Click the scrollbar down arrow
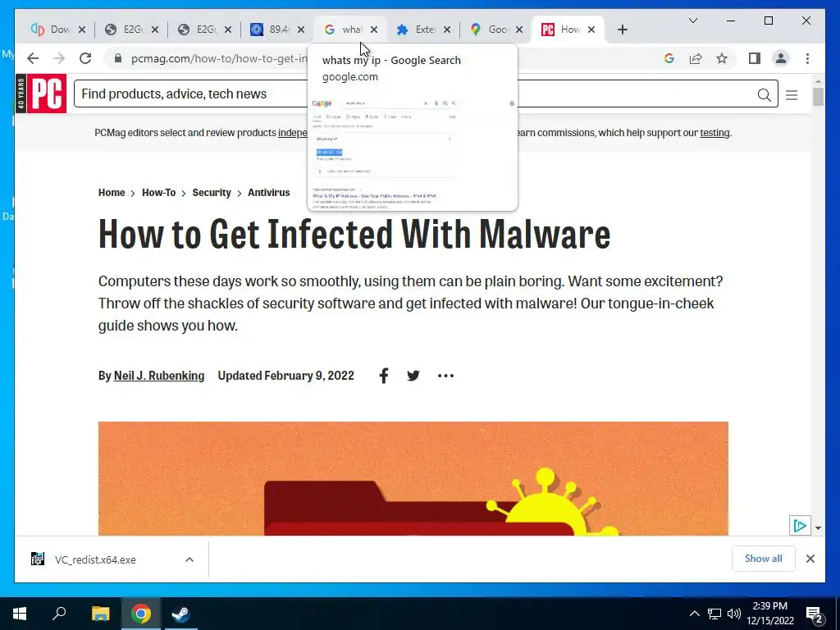Image resolution: width=840 pixels, height=630 pixels. (818, 527)
